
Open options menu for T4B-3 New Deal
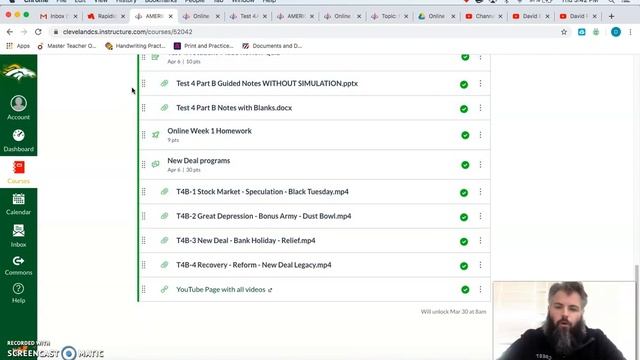point(480,240)
